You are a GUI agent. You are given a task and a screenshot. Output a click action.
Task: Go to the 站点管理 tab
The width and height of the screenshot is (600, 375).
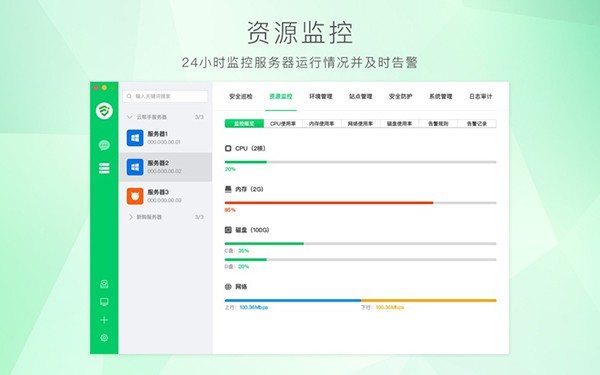pos(360,96)
